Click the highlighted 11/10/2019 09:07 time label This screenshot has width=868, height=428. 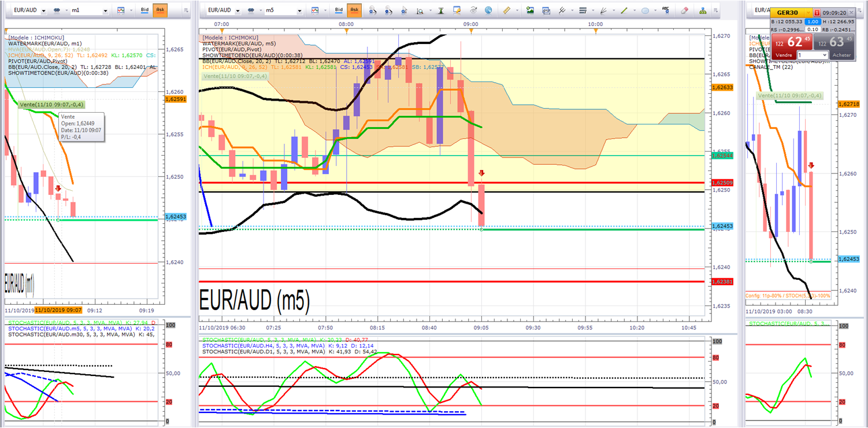pos(60,311)
